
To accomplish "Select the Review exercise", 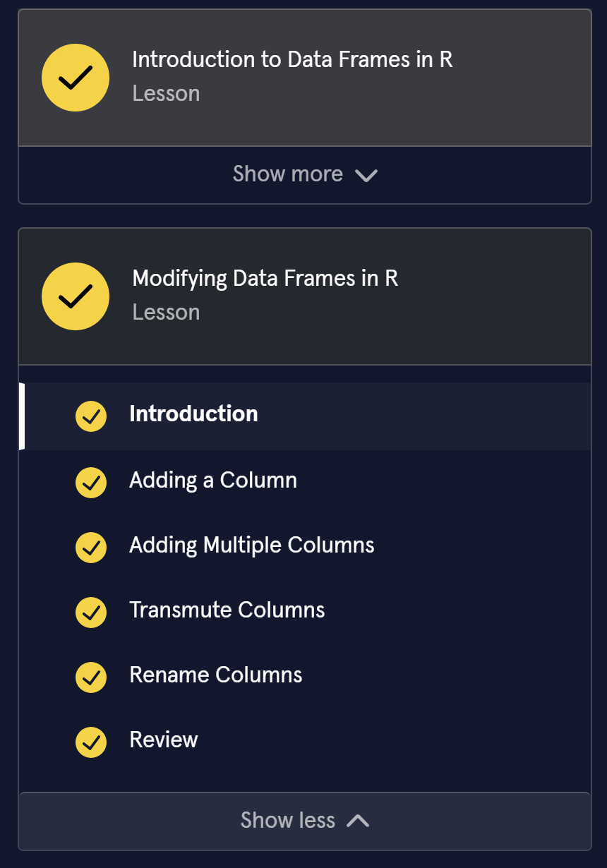I will tap(164, 740).
